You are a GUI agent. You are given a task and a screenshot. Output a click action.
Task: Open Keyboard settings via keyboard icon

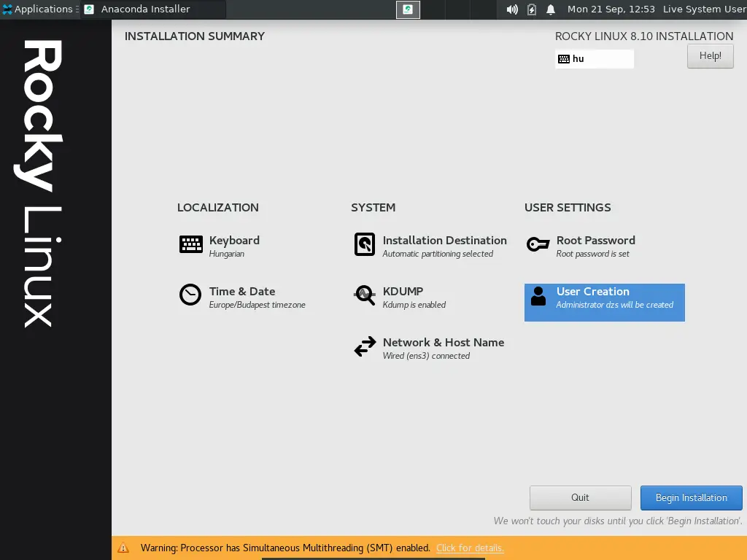click(191, 244)
